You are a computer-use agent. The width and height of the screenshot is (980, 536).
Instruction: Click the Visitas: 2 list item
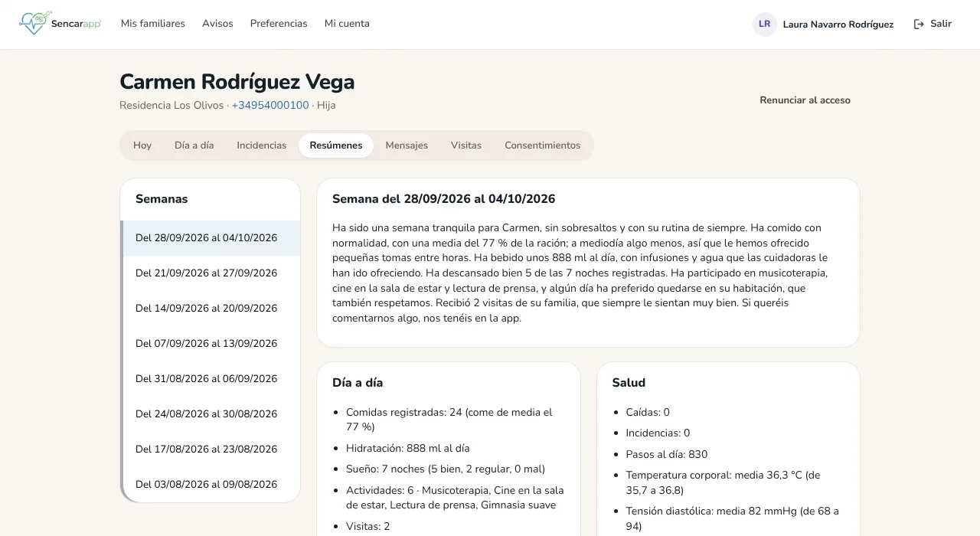pyautogui.click(x=368, y=527)
